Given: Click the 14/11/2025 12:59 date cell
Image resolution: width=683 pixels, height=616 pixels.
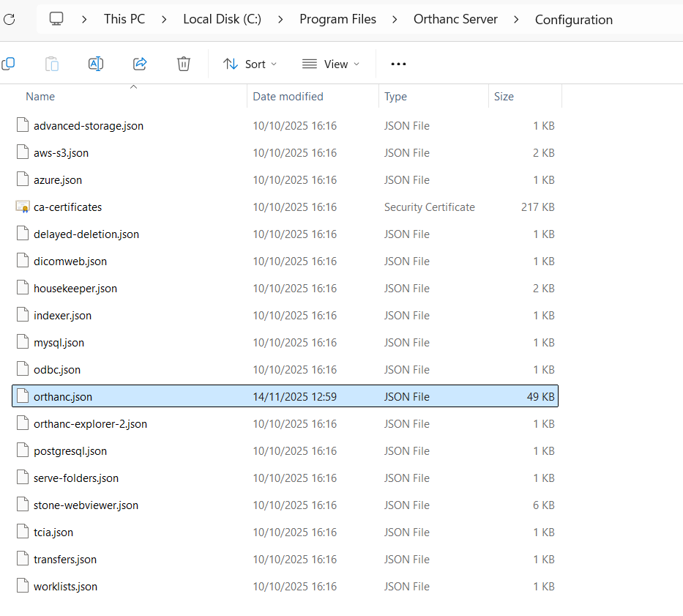Looking at the screenshot, I should tap(294, 397).
